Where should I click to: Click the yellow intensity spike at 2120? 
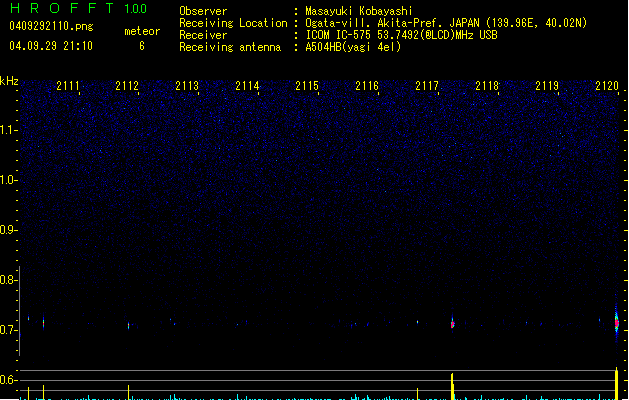617,383
